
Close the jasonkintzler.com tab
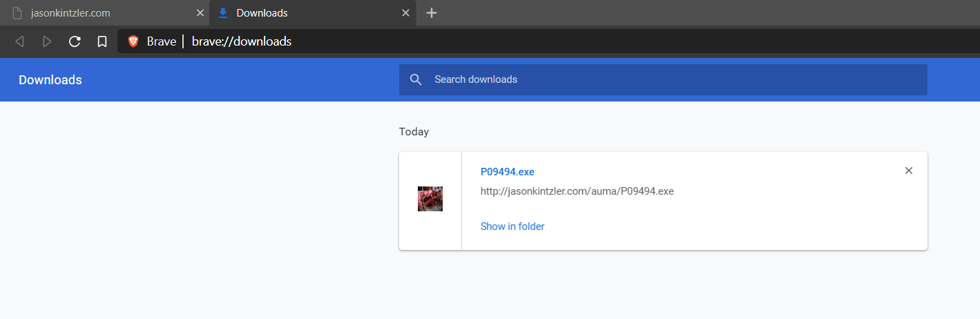click(x=200, y=13)
